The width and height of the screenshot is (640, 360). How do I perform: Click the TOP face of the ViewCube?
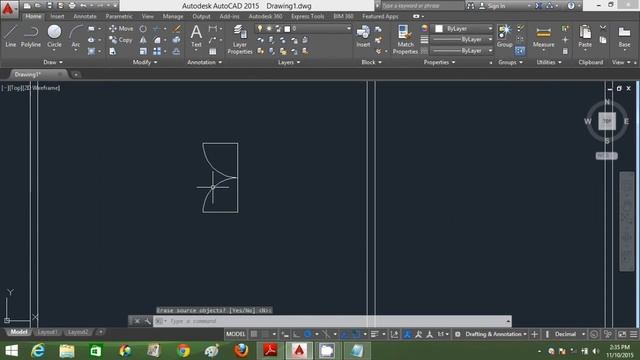click(607, 121)
